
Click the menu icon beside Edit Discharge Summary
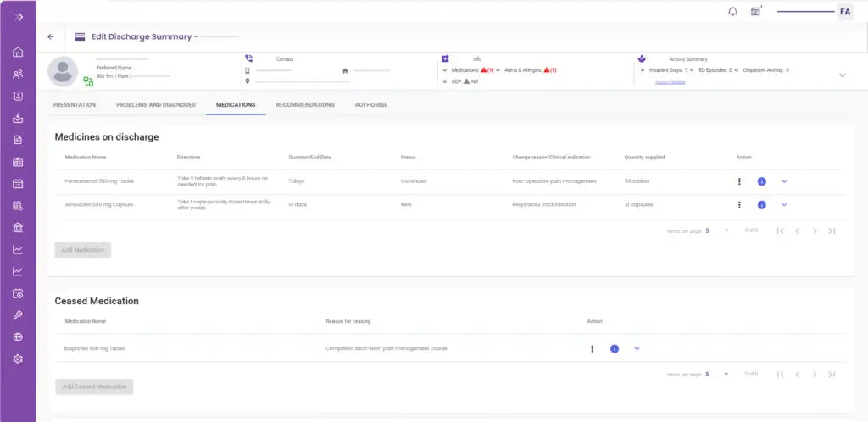coord(80,37)
